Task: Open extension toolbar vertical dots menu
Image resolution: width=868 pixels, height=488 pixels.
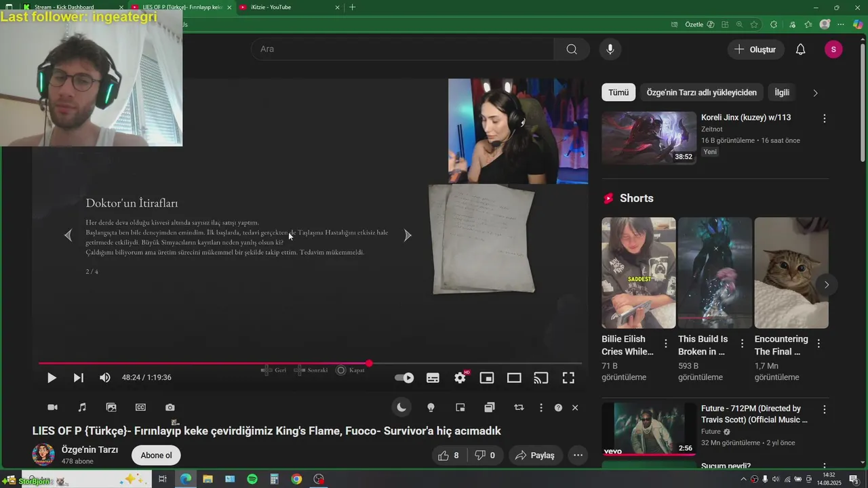Action: point(540,407)
